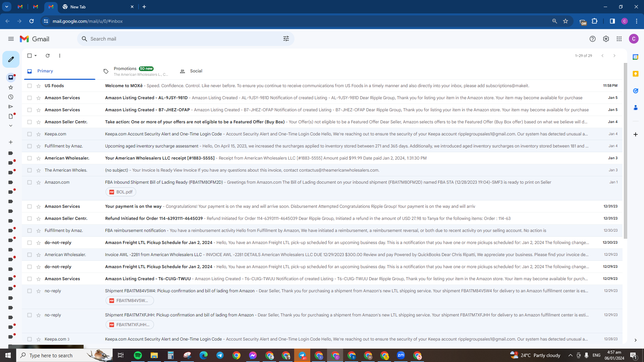Open the FBA17M7XFJHH... PDF attachment
Image resolution: width=644 pixels, height=362 pixels.
(x=129, y=325)
